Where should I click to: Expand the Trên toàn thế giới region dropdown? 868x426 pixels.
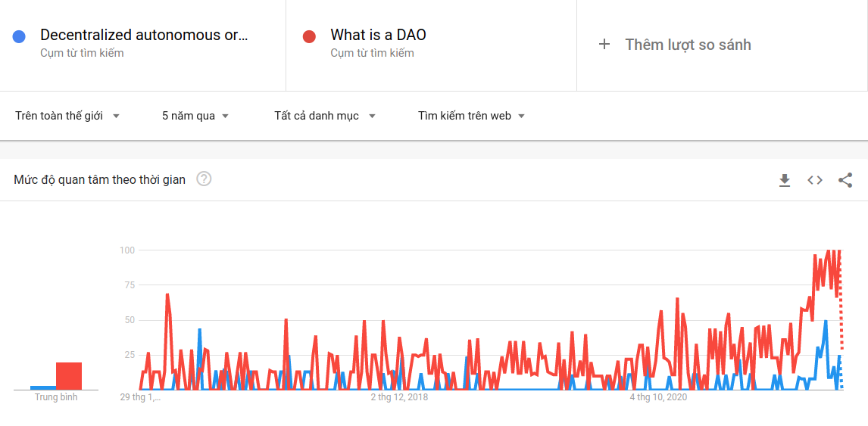pyautogui.click(x=67, y=116)
